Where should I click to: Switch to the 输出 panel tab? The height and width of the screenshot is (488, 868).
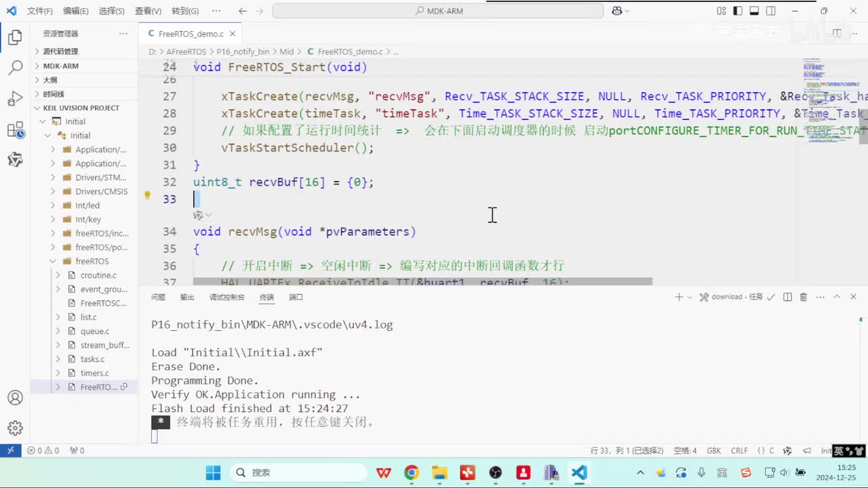pyautogui.click(x=187, y=297)
